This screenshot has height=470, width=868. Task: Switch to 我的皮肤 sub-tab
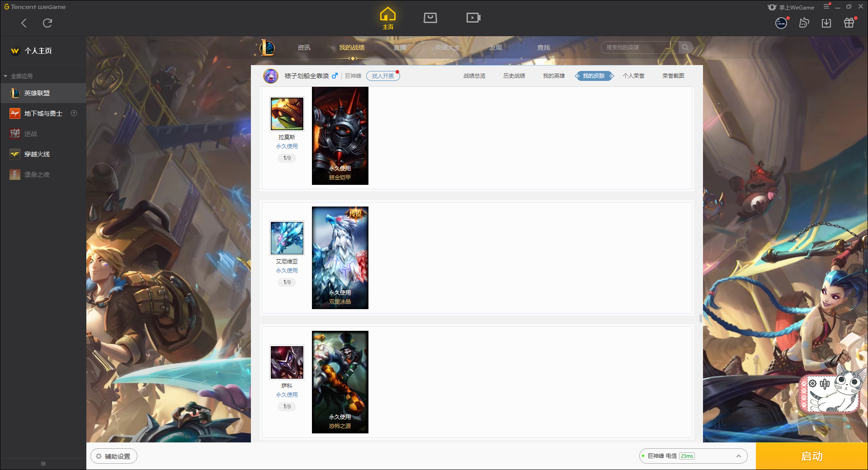pos(594,76)
